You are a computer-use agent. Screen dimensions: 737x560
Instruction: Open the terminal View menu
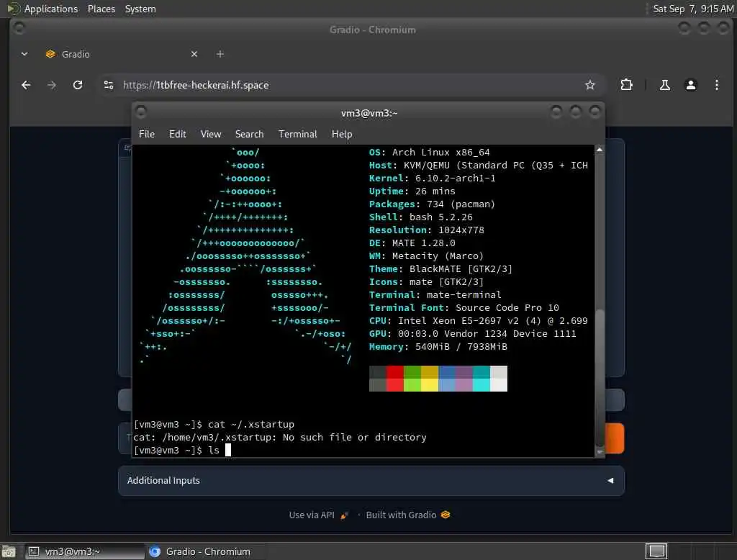click(x=211, y=134)
